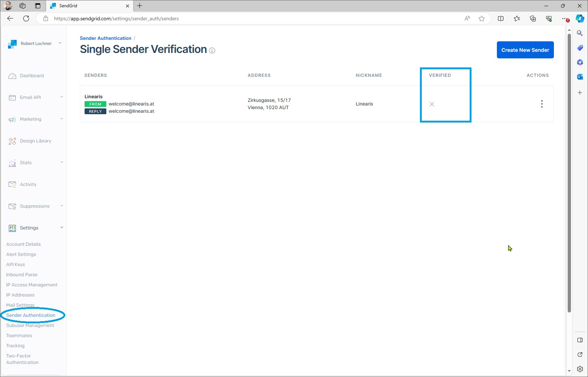
Task: Click the info icon beside Single Sender Verification
Action: click(x=212, y=51)
